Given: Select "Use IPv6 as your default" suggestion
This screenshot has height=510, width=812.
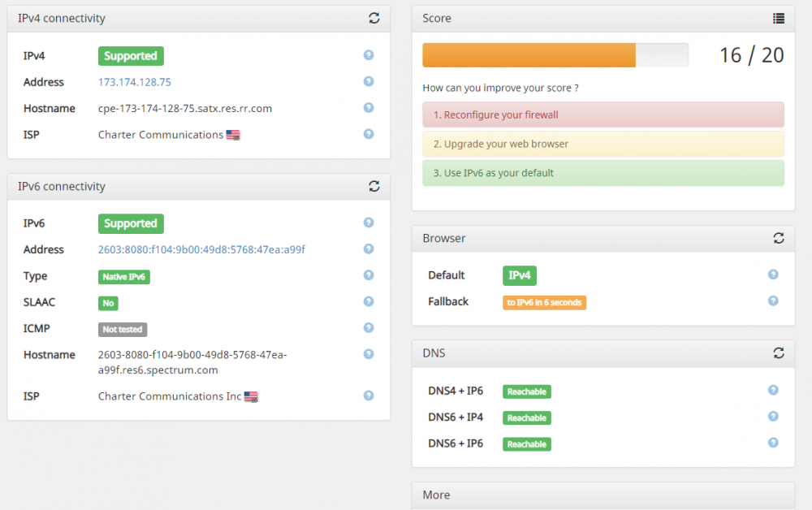Looking at the screenshot, I should click(603, 173).
